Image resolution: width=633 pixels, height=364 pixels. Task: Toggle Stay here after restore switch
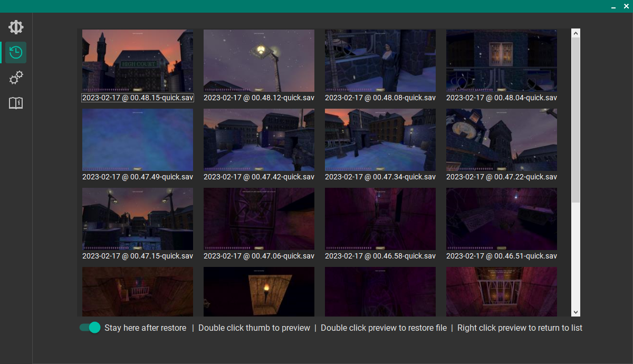coord(90,328)
